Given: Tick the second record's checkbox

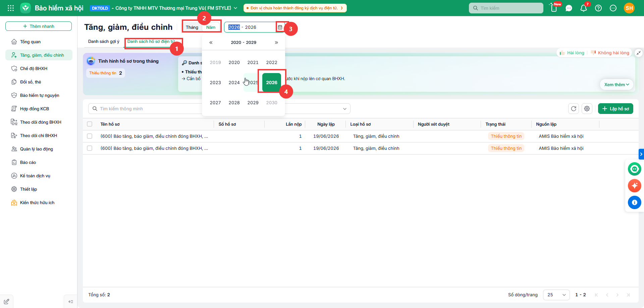Looking at the screenshot, I should pyautogui.click(x=90, y=148).
